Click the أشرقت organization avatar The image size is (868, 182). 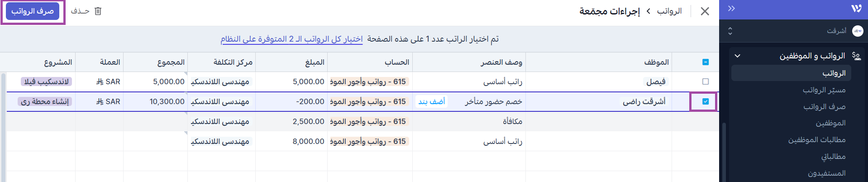857,31
